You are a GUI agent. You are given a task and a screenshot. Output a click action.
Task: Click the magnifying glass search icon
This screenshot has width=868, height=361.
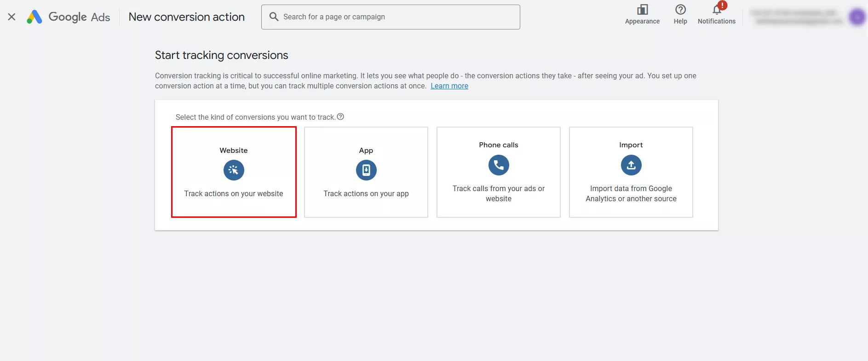[x=274, y=17]
